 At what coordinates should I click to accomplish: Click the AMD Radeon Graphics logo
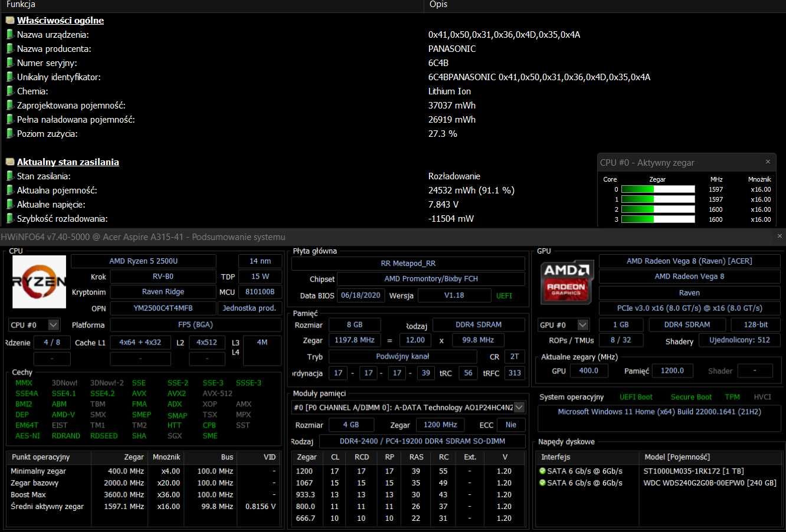coord(566,282)
